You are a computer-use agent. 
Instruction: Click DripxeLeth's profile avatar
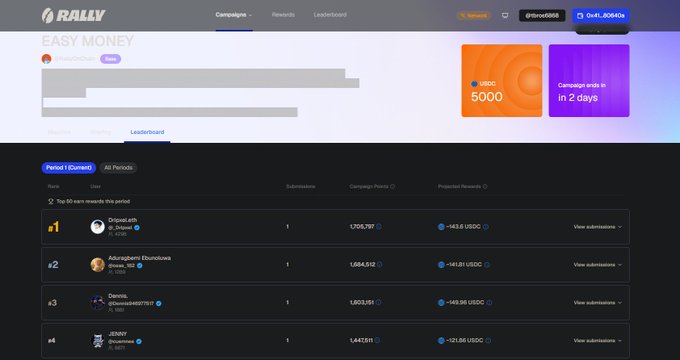[98, 227]
